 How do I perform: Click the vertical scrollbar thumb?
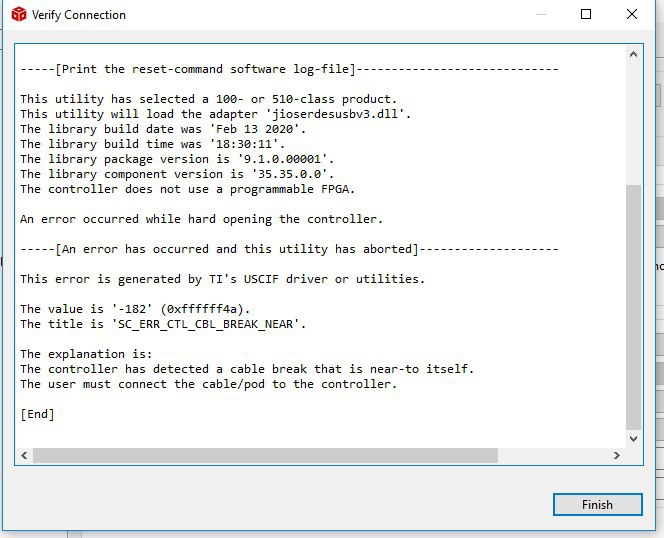coord(633,307)
